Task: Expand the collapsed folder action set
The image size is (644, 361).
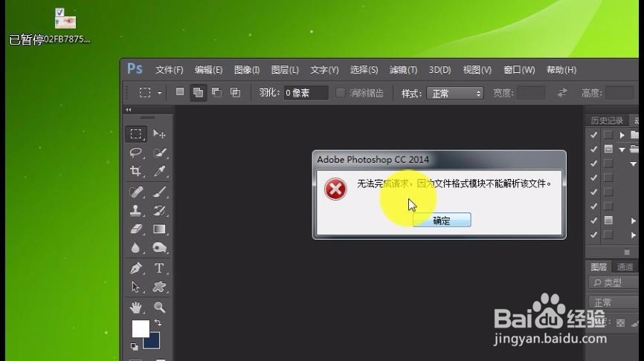Action: coord(622,134)
